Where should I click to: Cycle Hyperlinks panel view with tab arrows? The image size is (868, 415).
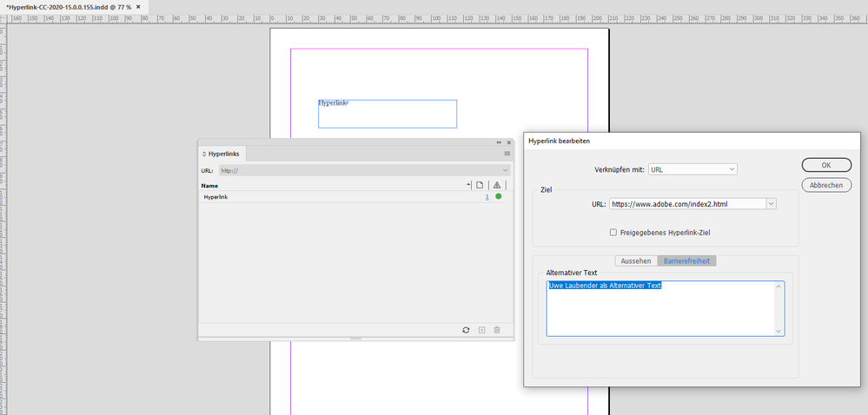pyautogui.click(x=203, y=154)
